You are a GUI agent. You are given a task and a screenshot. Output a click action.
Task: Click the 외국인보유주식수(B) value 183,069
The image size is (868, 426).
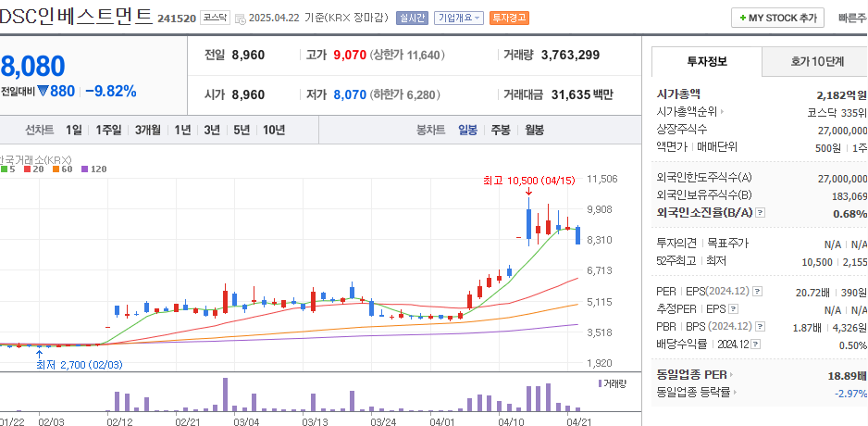(x=849, y=195)
